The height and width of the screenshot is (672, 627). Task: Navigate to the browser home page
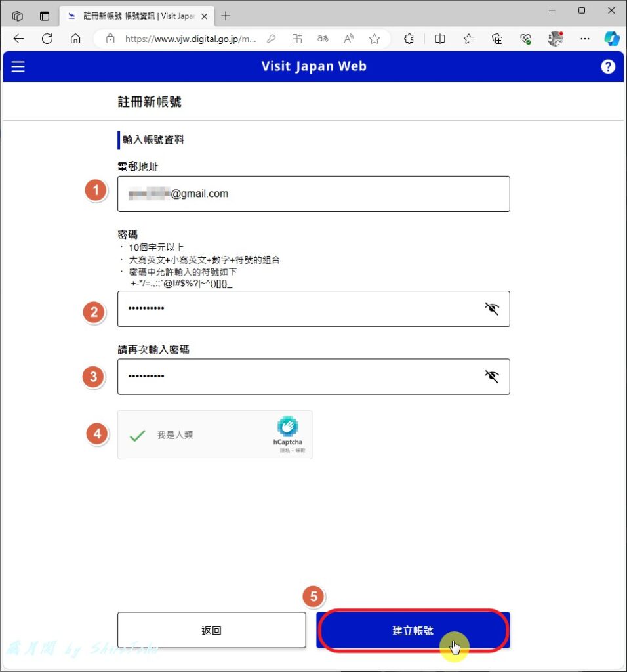(75, 39)
